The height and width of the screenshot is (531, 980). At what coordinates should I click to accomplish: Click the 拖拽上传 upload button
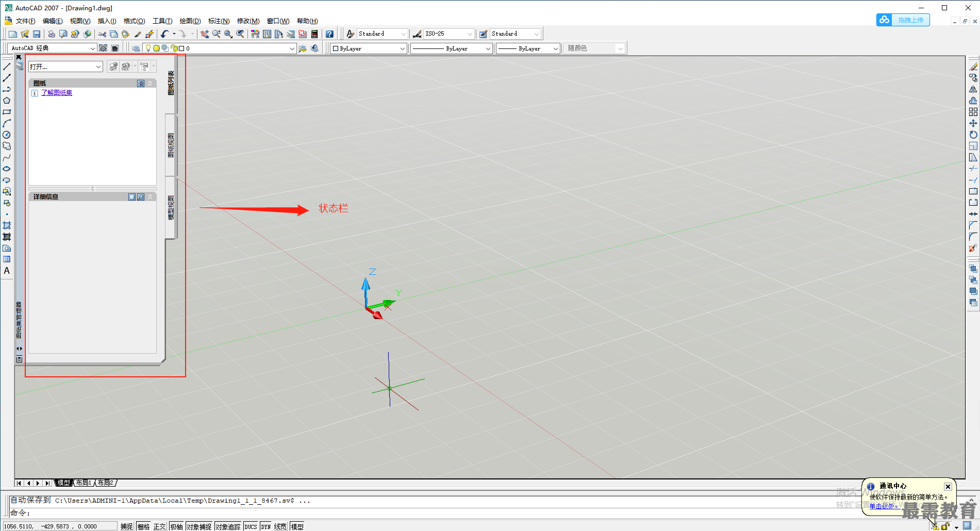pyautogui.click(x=903, y=20)
